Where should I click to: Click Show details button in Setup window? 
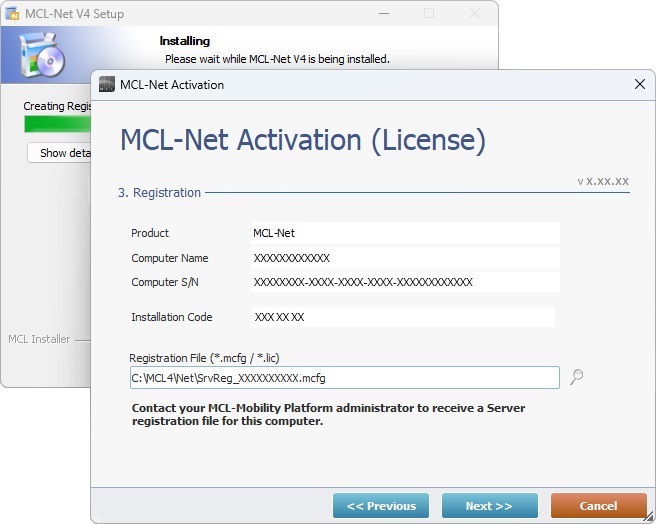[59, 153]
